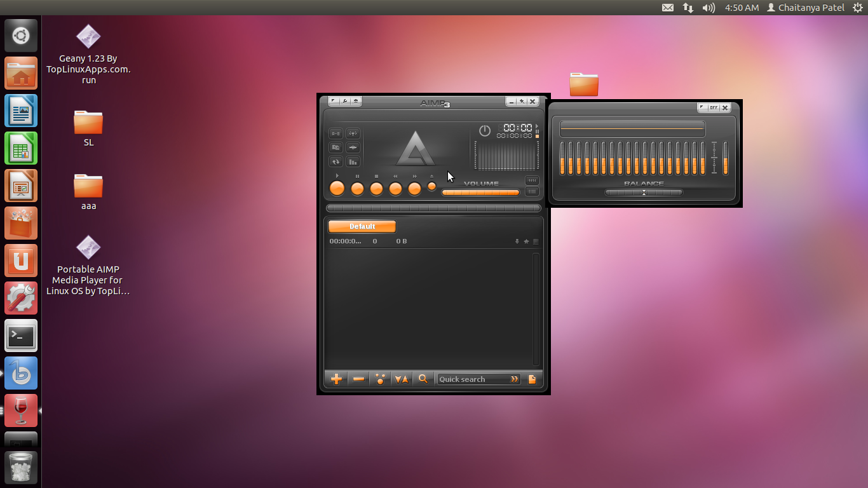Launch LibreOffice Calc from the launcher
868x488 pixels.
tap(21, 148)
